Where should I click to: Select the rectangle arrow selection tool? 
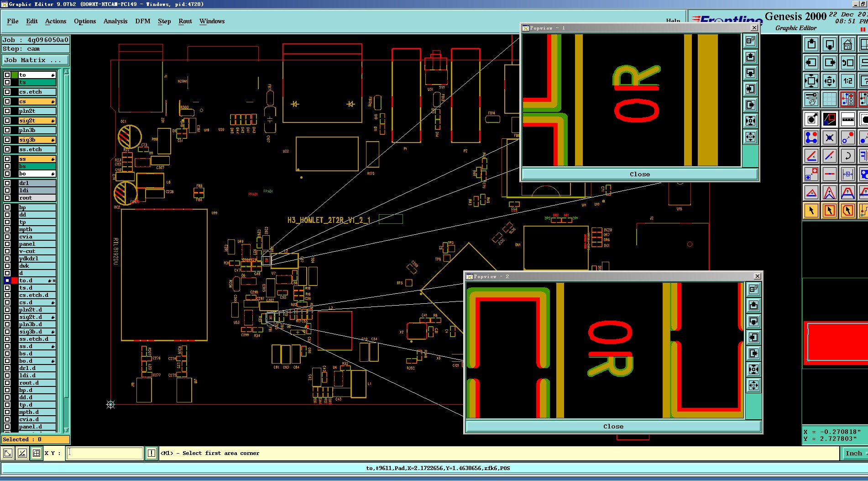point(830,211)
